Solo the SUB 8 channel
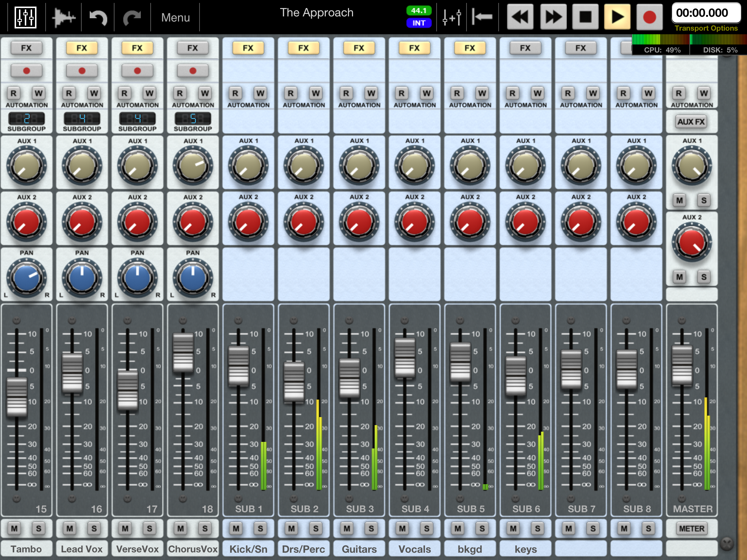The width and height of the screenshot is (747, 560). pos(649,529)
